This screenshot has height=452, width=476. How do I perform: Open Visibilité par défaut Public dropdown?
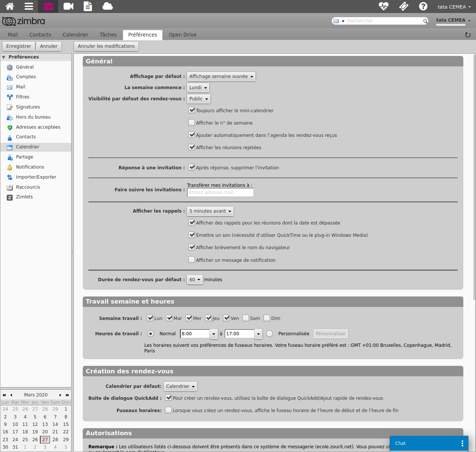click(x=199, y=99)
